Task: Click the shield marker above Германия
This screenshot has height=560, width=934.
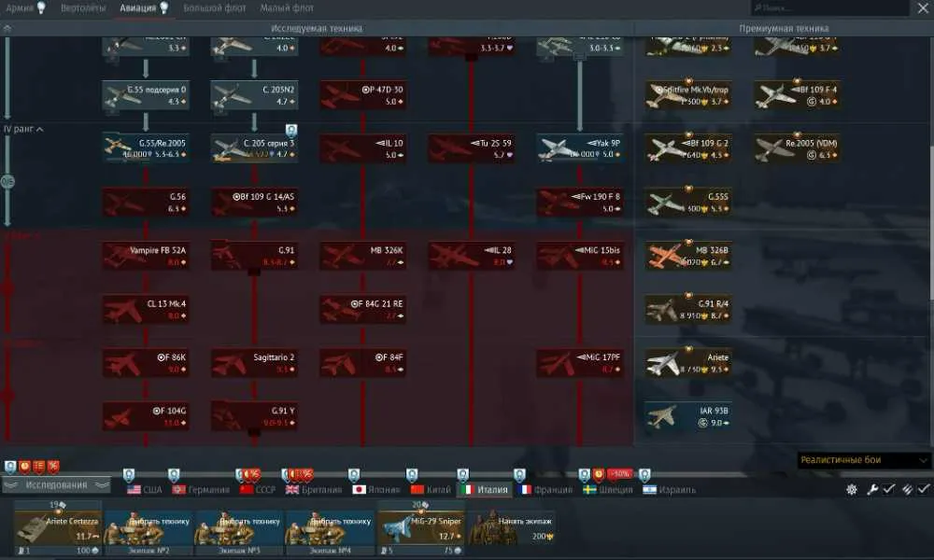Action: pos(174,475)
